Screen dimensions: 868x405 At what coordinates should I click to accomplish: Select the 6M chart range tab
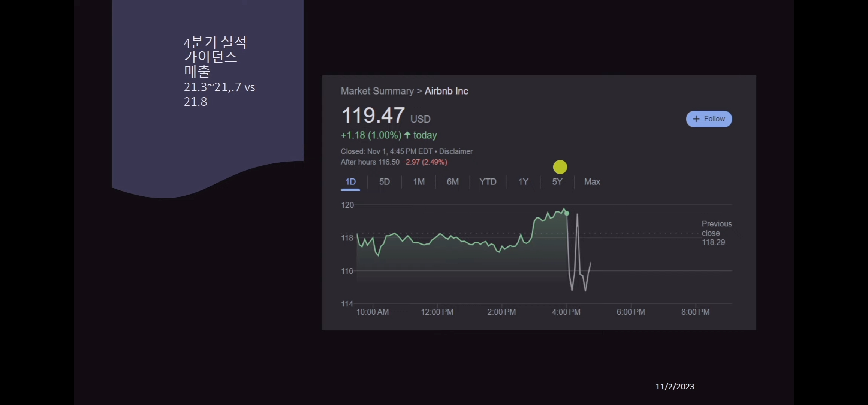pyautogui.click(x=452, y=182)
